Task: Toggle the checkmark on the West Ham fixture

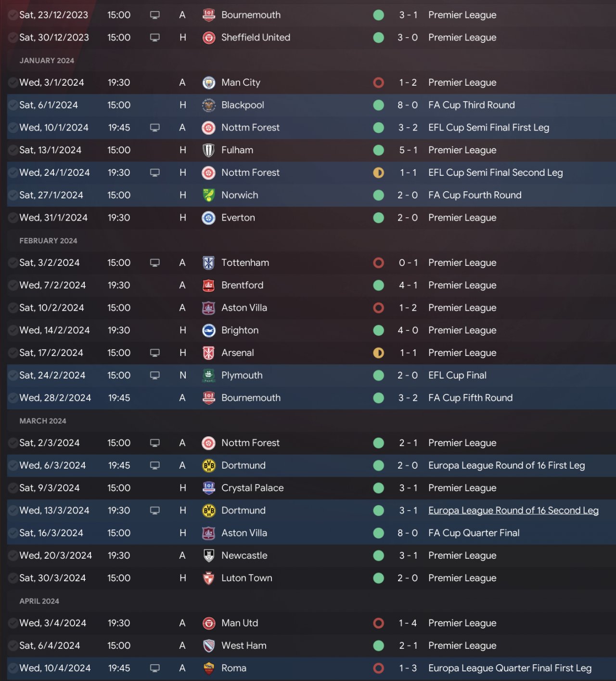Action: [13, 646]
